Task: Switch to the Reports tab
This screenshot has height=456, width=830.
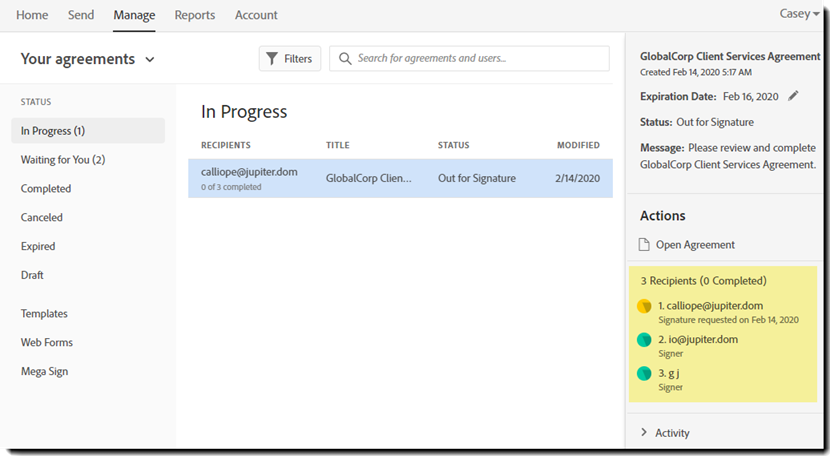Action: [195, 15]
